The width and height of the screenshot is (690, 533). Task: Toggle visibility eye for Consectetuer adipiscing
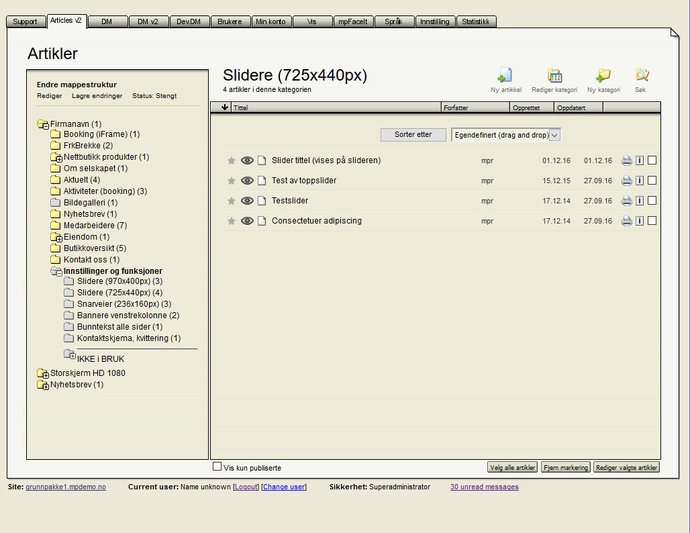pyautogui.click(x=247, y=221)
